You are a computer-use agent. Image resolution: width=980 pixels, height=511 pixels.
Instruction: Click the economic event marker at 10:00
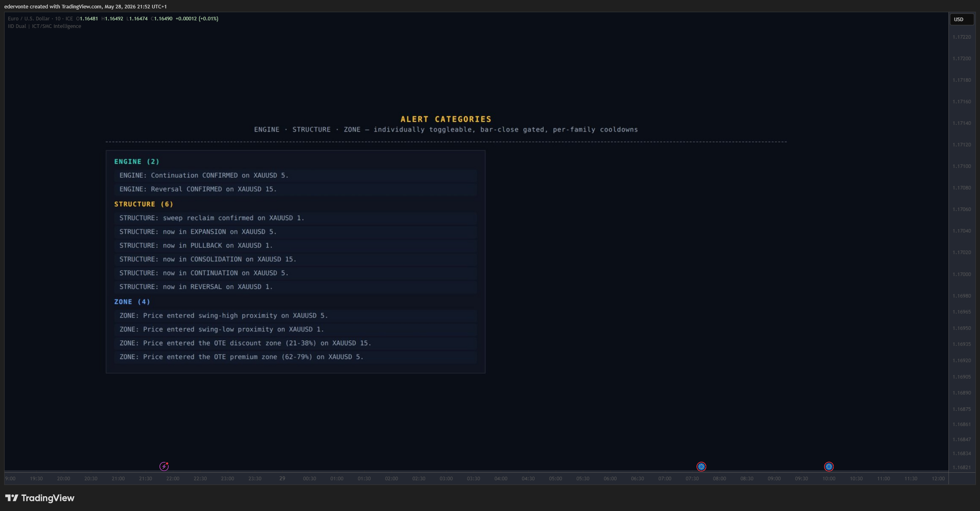[x=829, y=466]
